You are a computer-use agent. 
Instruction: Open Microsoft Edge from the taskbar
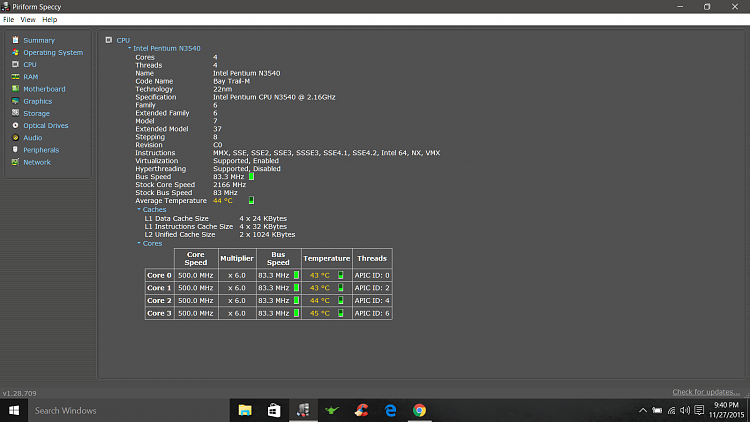tap(390, 411)
